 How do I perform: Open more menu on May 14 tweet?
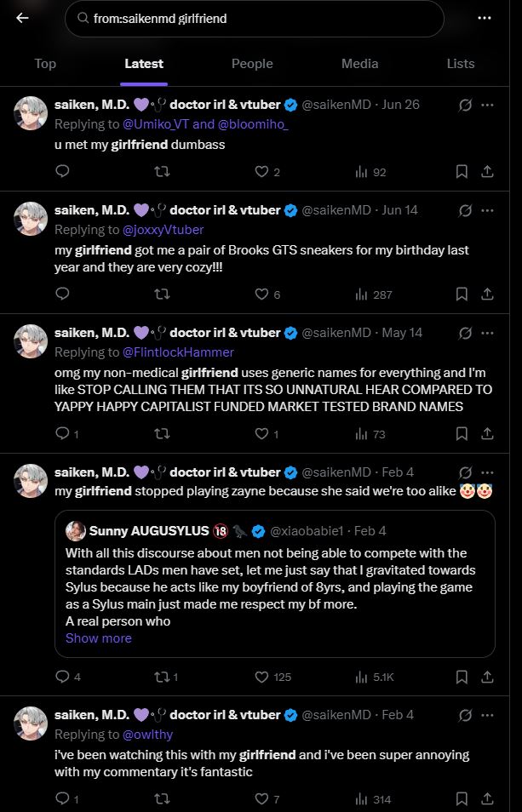(x=488, y=332)
